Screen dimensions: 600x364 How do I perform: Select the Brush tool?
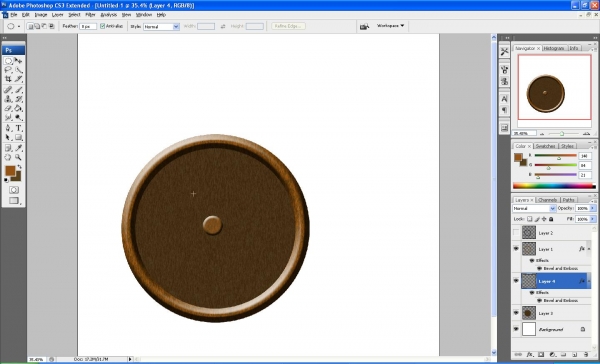coord(18,90)
